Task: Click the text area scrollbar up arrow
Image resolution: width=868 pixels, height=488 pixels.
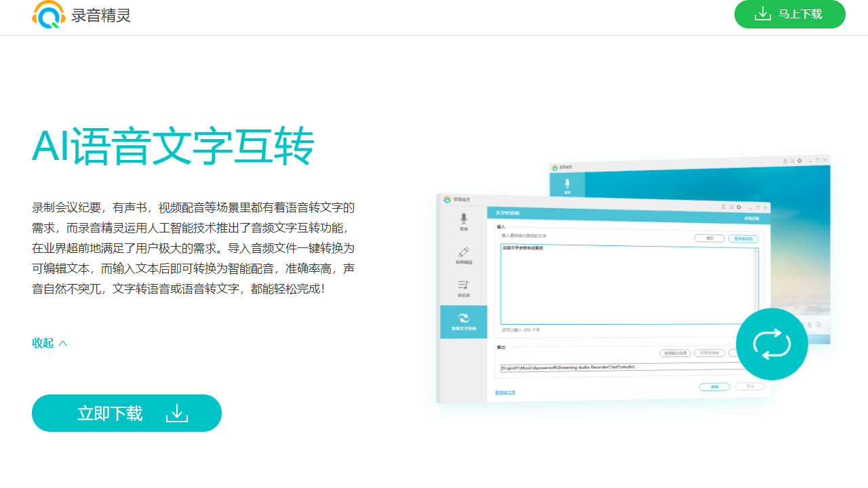Action: (x=755, y=251)
